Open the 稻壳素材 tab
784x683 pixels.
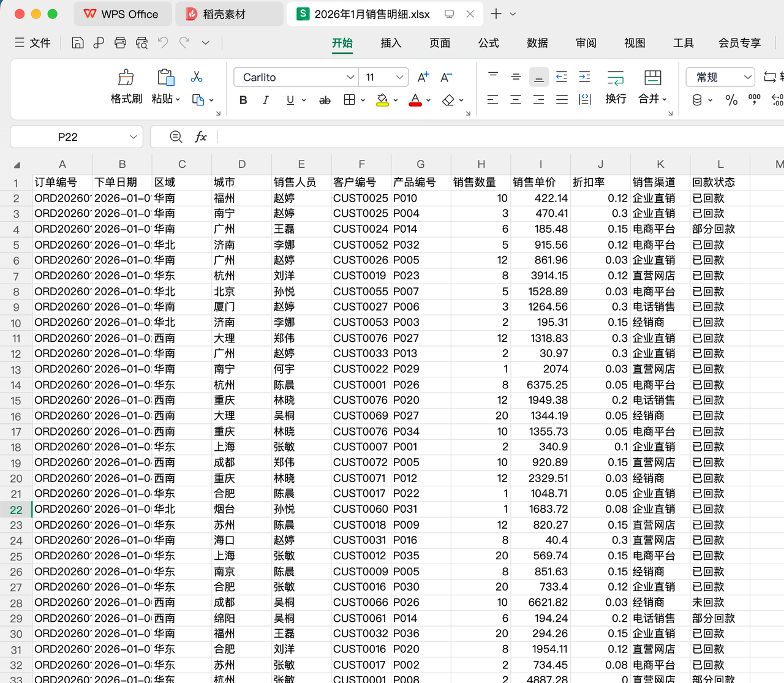click(229, 13)
